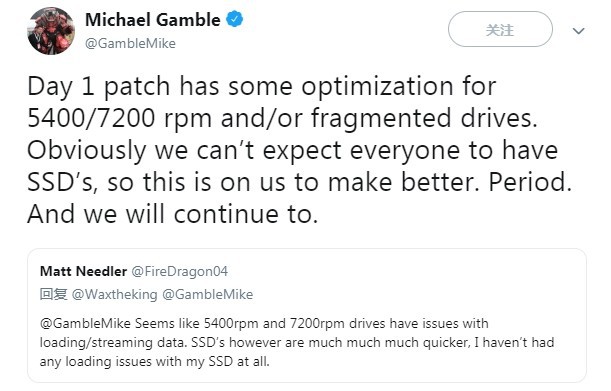Click the 回复 reply label

click(53, 294)
